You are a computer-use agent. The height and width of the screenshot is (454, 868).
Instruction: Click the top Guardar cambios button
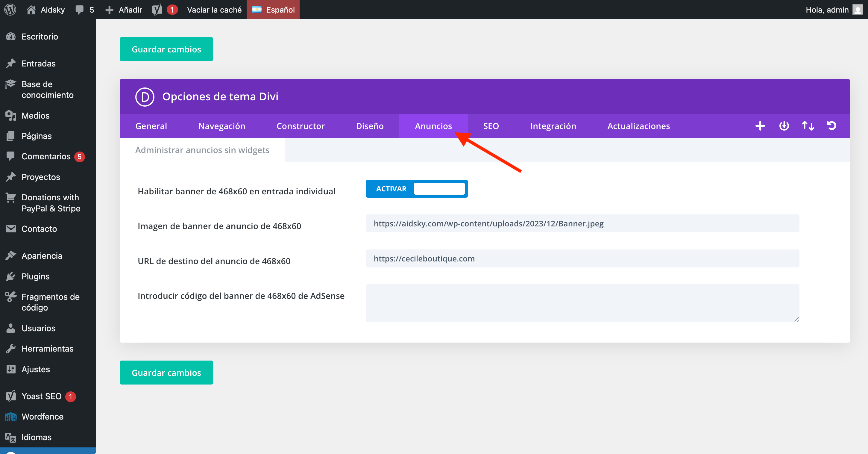pyautogui.click(x=166, y=49)
